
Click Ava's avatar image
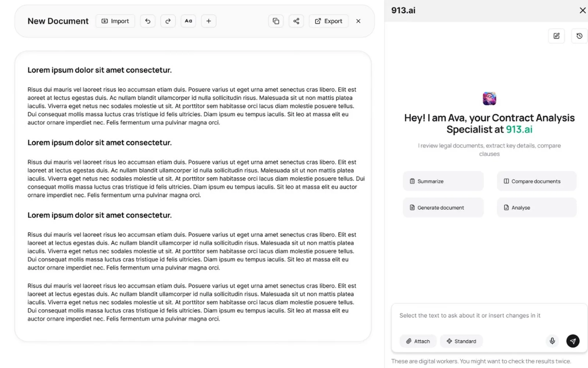coord(490,99)
